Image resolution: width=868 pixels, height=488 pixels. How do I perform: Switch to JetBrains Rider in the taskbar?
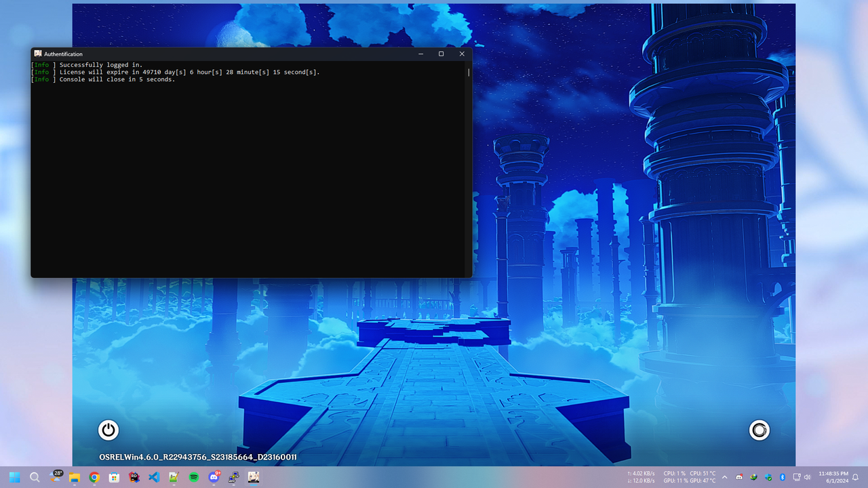[134, 477]
